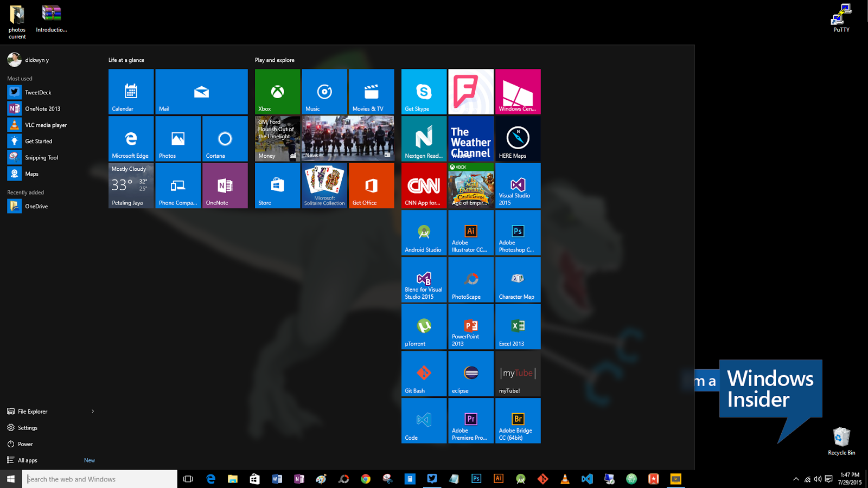Open the Microsoft Solitaire Collection tile

click(324, 186)
